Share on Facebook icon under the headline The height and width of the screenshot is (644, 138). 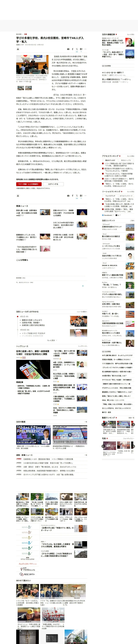click(x=73, y=49)
